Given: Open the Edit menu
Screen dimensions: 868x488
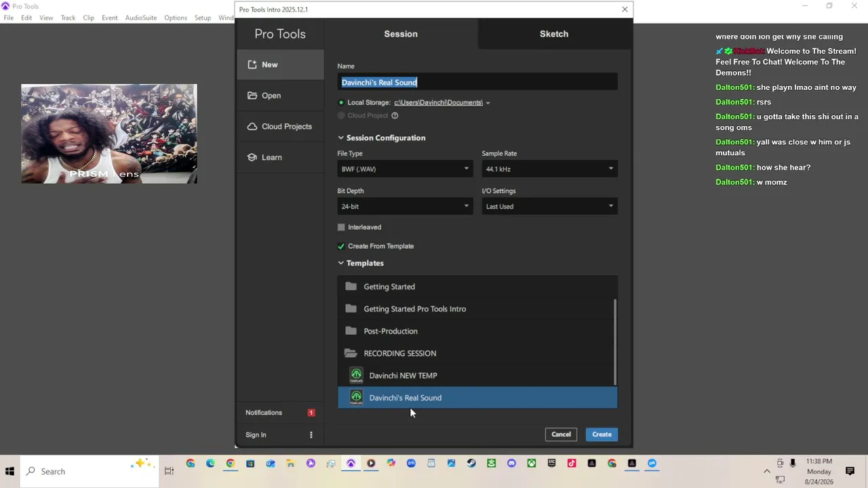Looking at the screenshot, I should (26, 18).
